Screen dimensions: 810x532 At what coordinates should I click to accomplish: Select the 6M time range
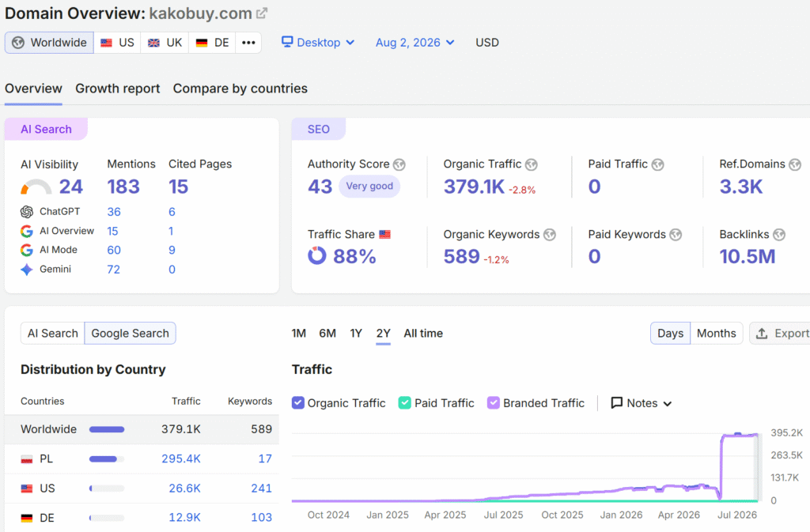click(x=327, y=334)
